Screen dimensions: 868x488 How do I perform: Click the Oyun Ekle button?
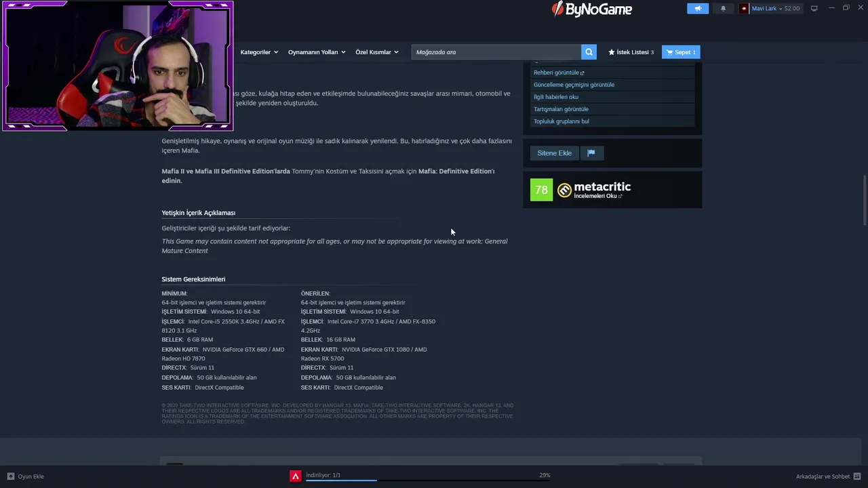26,476
